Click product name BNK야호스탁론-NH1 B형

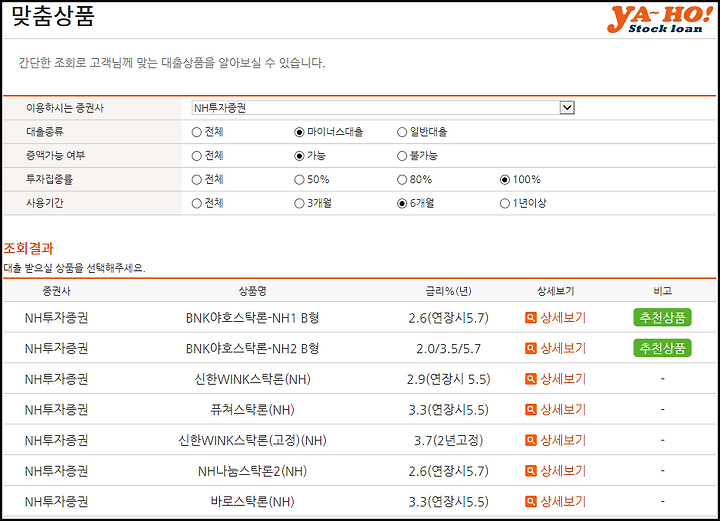point(252,318)
